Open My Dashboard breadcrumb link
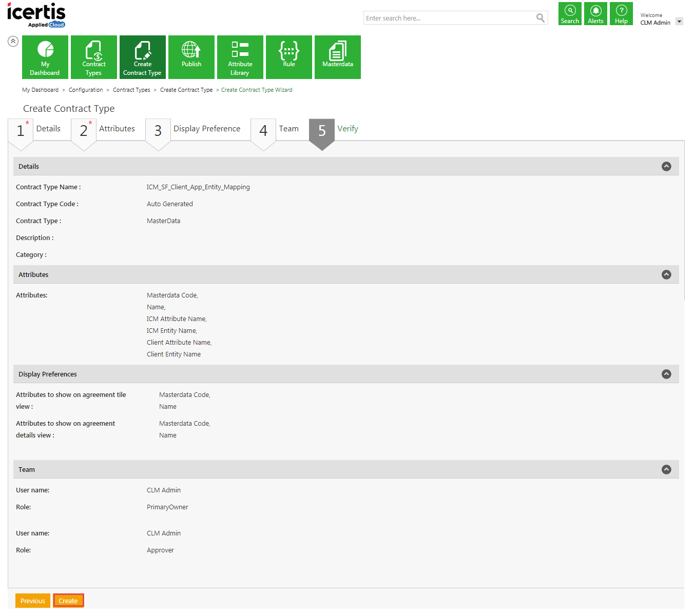The width and height of the screenshot is (694, 616). click(x=40, y=90)
